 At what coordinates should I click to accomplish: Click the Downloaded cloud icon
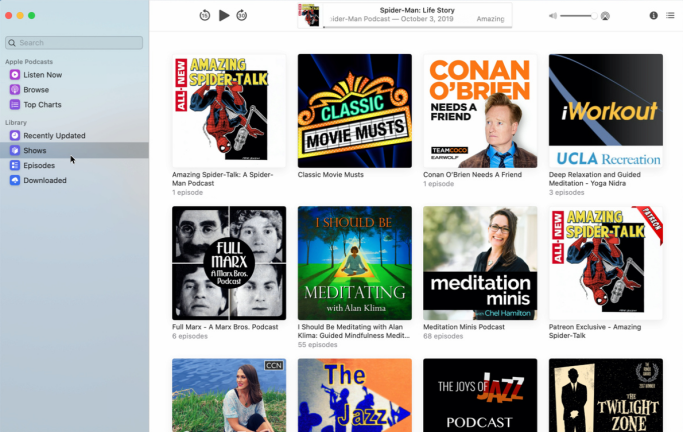(x=15, y=180)
